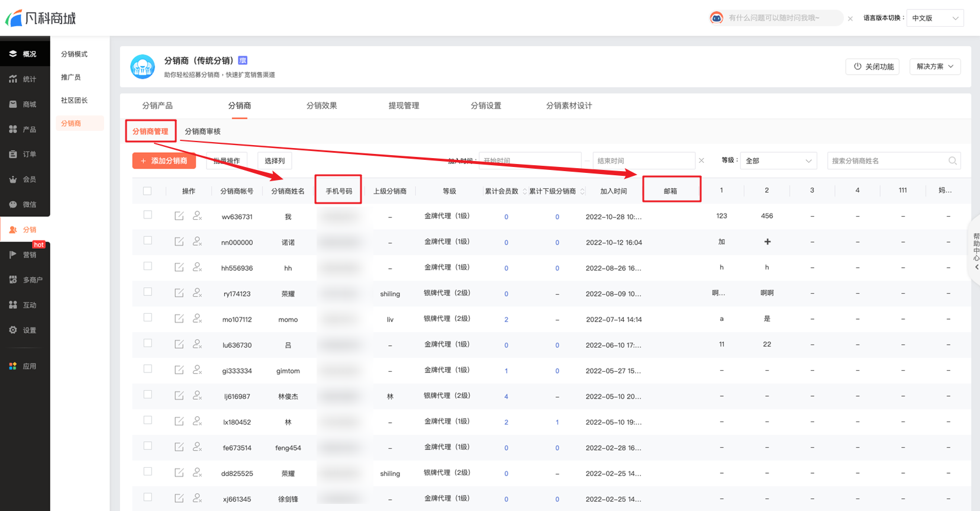Viewport: 980px width, 511px height.
Task: Open the 微信 WeChat sidebar item
Action: (x=25, y=204)
